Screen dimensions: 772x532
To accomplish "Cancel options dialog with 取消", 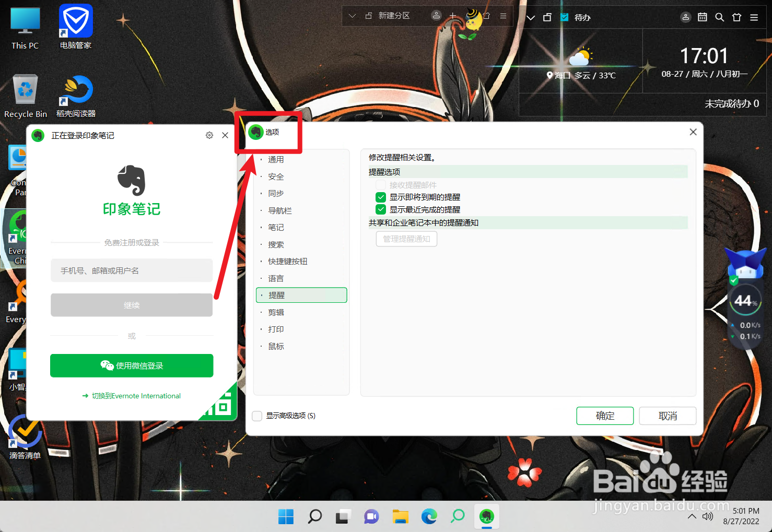I will [x=668, y=416].
